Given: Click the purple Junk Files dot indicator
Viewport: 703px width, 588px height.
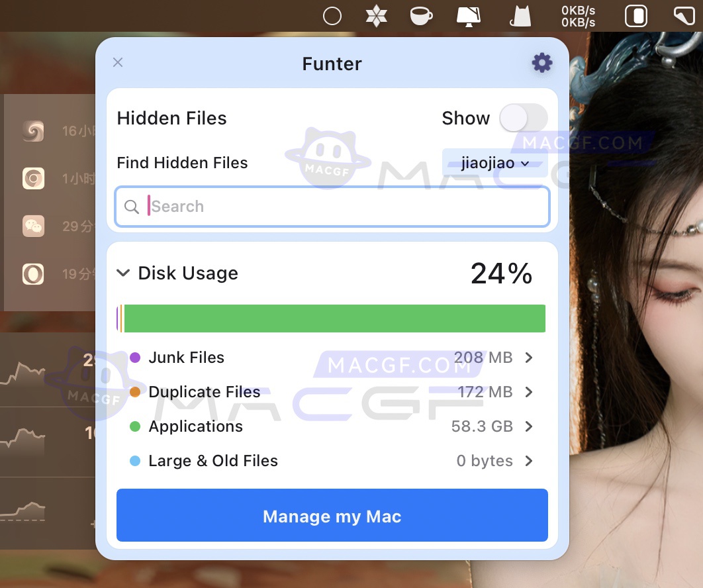Looking at the screenshot, I should (134, 358).
